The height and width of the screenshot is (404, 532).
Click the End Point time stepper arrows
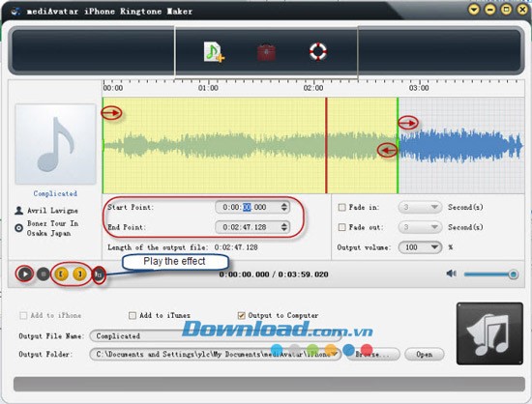(x=284, y=227)
